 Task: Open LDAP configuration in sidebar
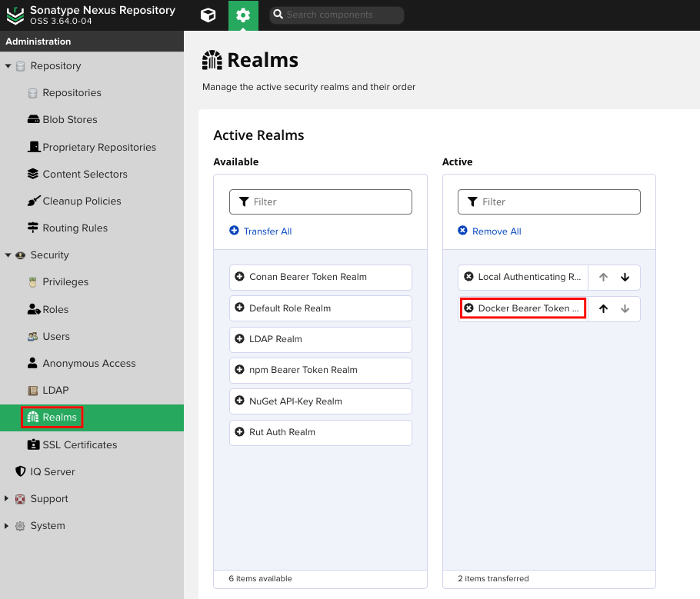click(55, 390)
